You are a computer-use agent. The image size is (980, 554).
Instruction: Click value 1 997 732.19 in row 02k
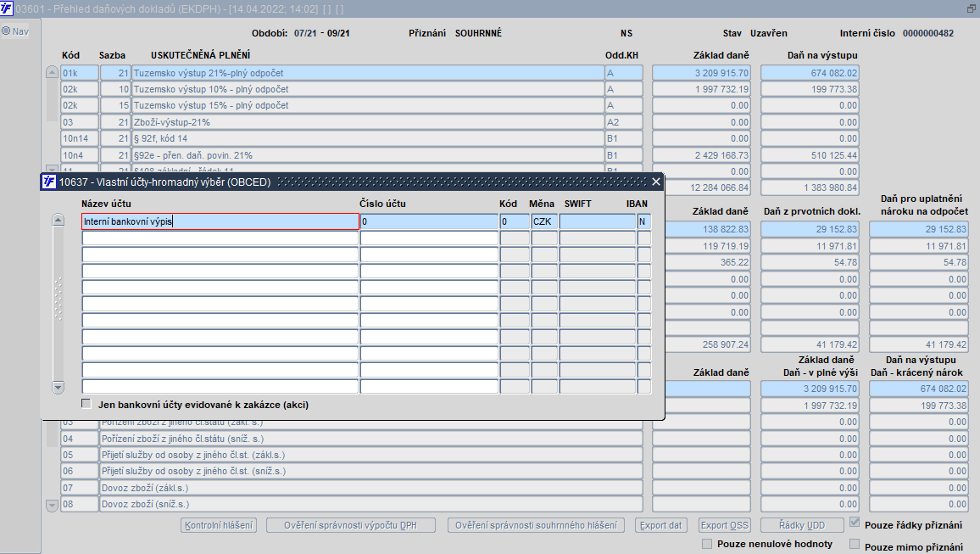(x=701, y=89)
